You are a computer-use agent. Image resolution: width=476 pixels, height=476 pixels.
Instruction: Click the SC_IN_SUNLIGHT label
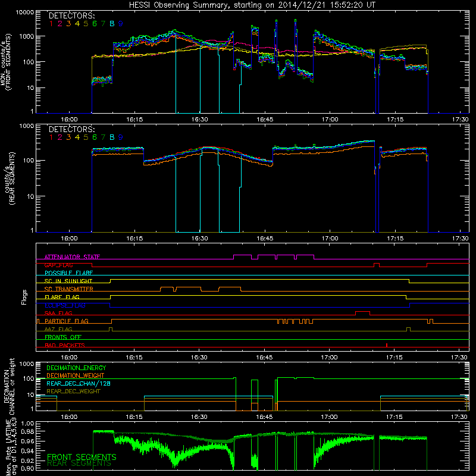[68, 281]
